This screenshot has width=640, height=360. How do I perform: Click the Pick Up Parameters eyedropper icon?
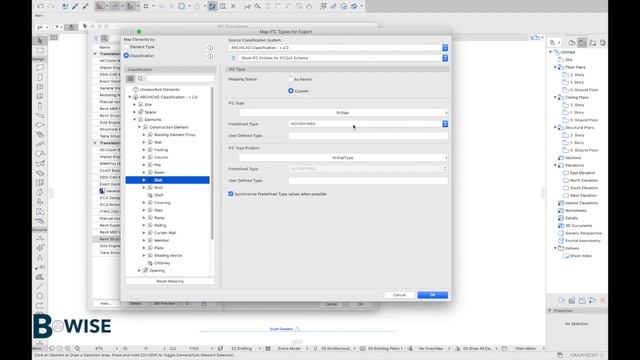pyautogui.click(x=75, y=6)
